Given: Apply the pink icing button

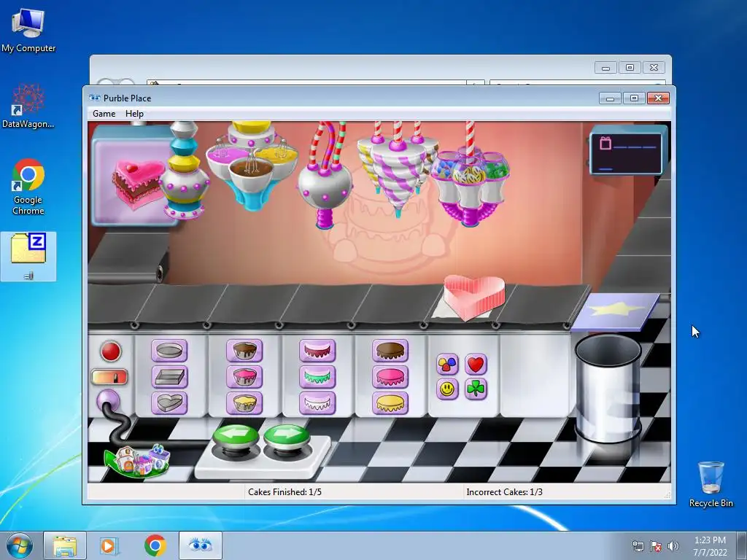Looking at the screenshot, I should pyautogui.click(x=390, y=377).
